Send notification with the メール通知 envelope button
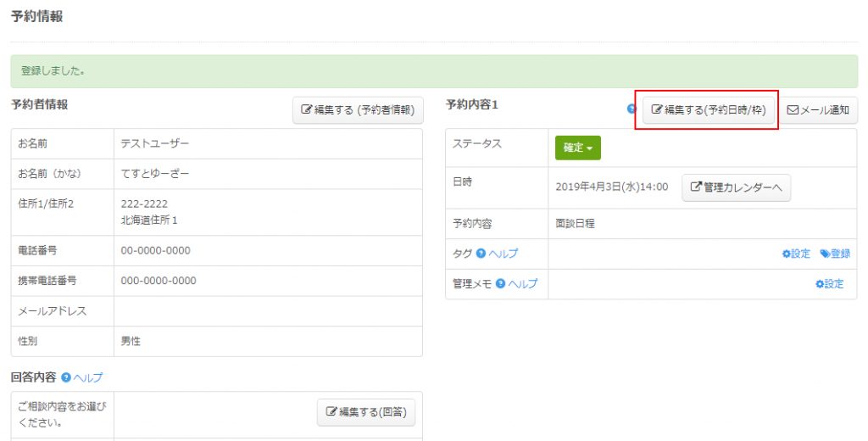Screen dimensions: 868x441 (818, 110)
